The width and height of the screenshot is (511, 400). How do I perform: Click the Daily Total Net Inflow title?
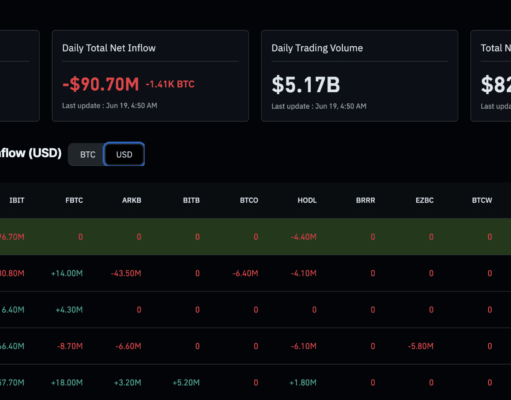(109, 48)
